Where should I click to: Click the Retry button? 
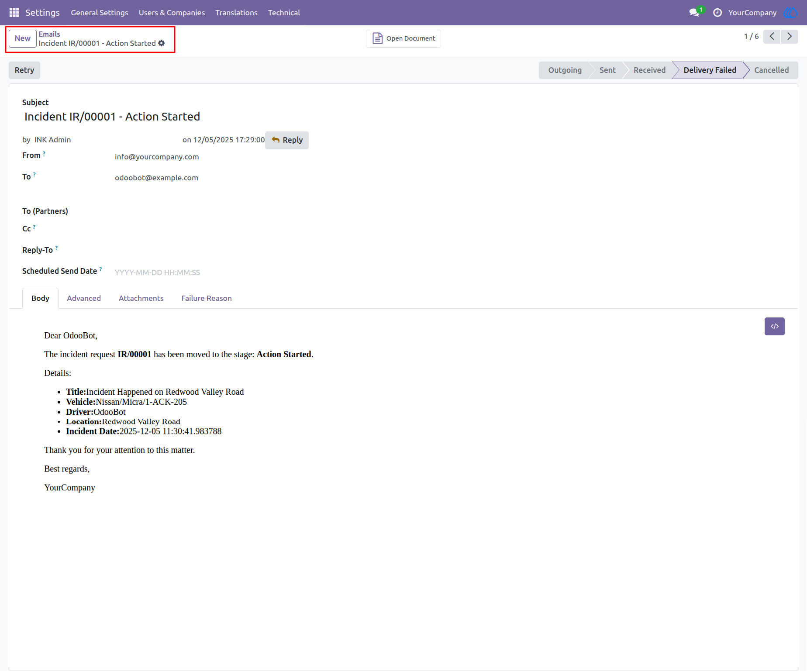[x=24, y=70]
